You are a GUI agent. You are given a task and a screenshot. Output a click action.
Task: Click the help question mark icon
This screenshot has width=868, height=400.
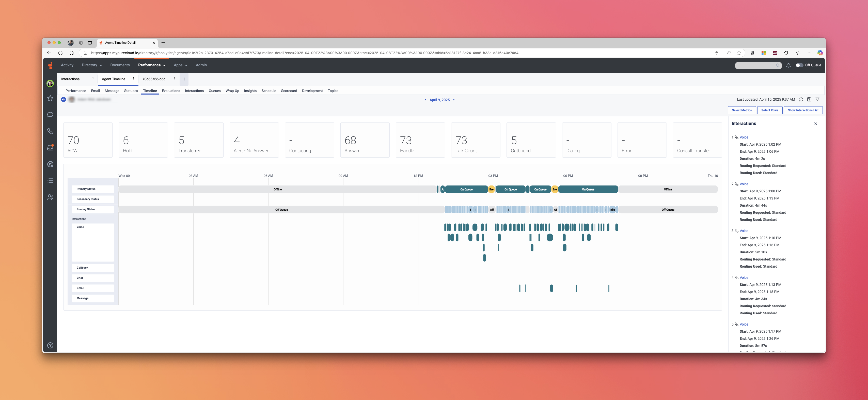pyautogui.click(x=50, y=345)
